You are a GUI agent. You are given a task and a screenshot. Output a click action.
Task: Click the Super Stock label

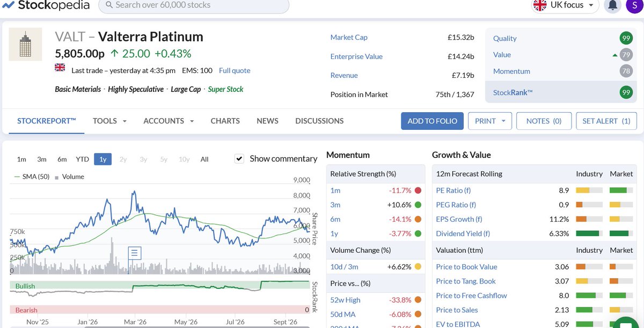(225, 89)
